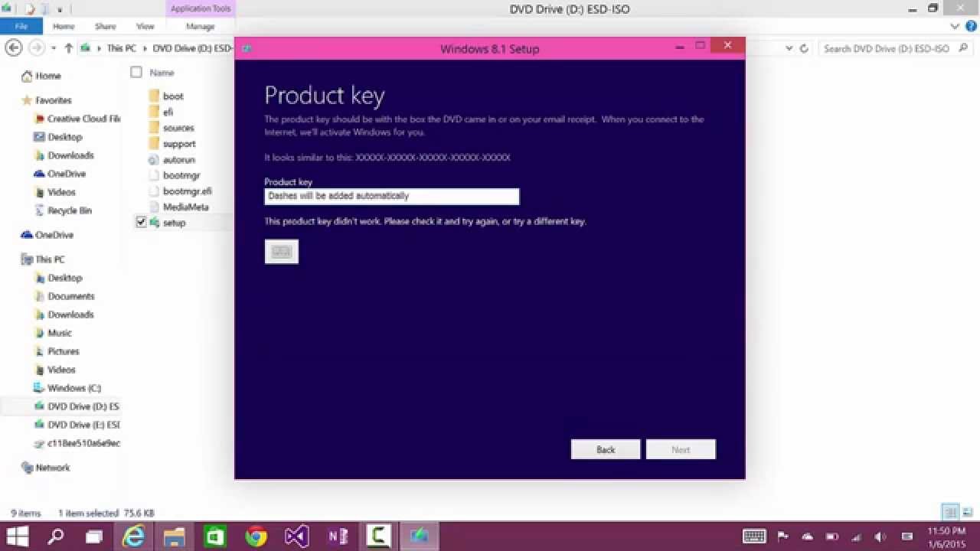Switch to details view icon in status bar
Image resolution: width=980 pixels, height=551 pixels.
click(950, 512)
